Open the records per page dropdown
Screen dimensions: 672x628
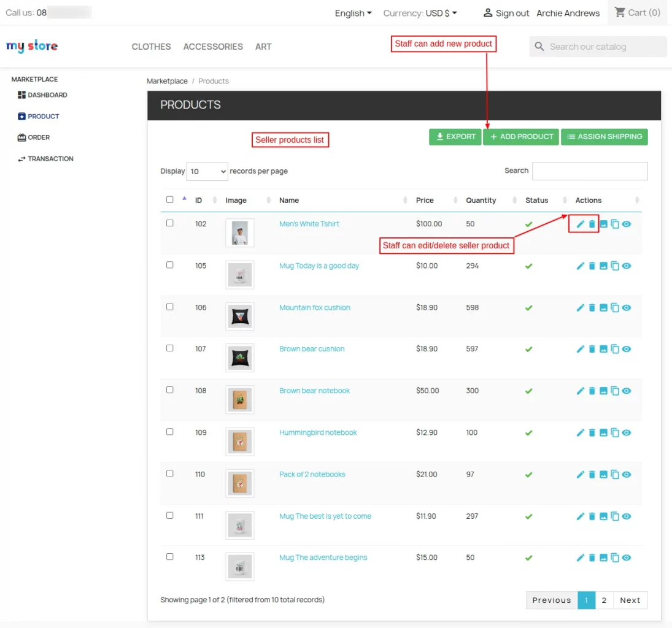pyautogui.click(x=207, y=171)
